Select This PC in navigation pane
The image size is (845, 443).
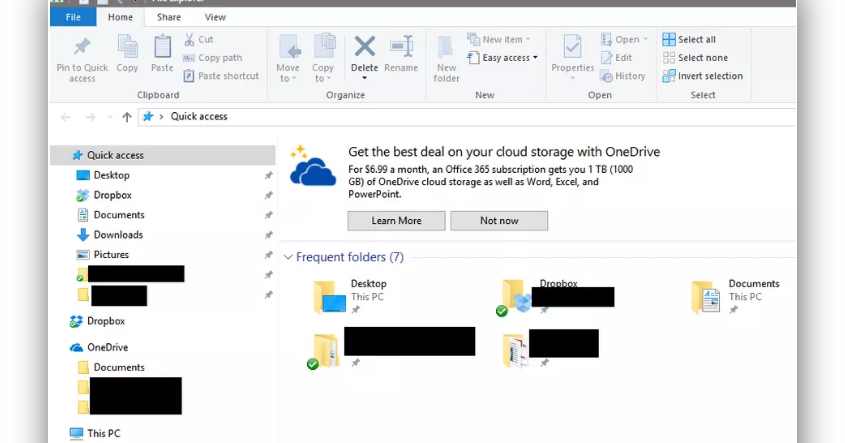point(103,433)
